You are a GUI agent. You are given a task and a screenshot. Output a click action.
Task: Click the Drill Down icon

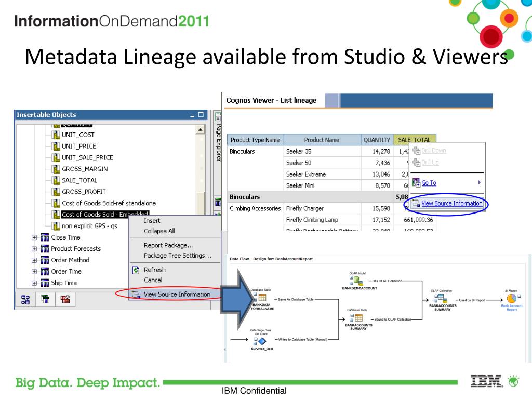(x=416, y=151)
